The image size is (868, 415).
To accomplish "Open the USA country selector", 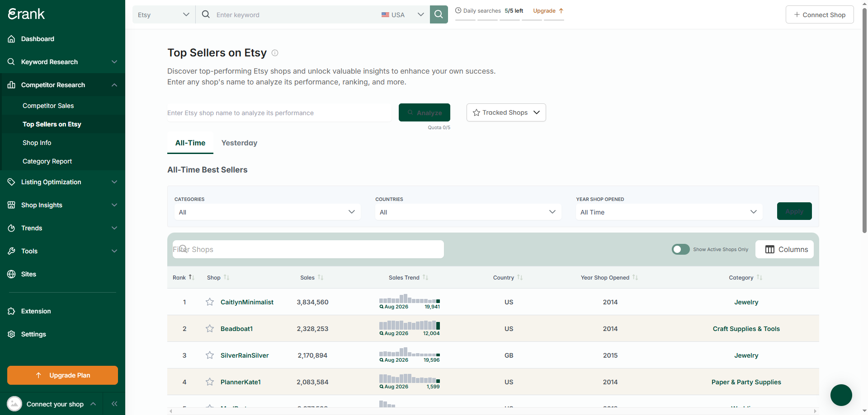I will pos(403,14).
